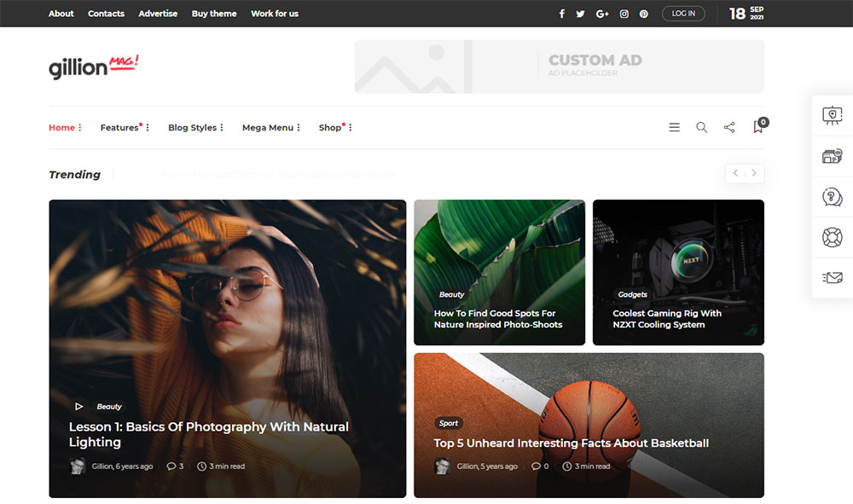Open the Gadgets category tag
Viewport: 853px width, 504px height.
pyautogui.click(x=632, y=294)
